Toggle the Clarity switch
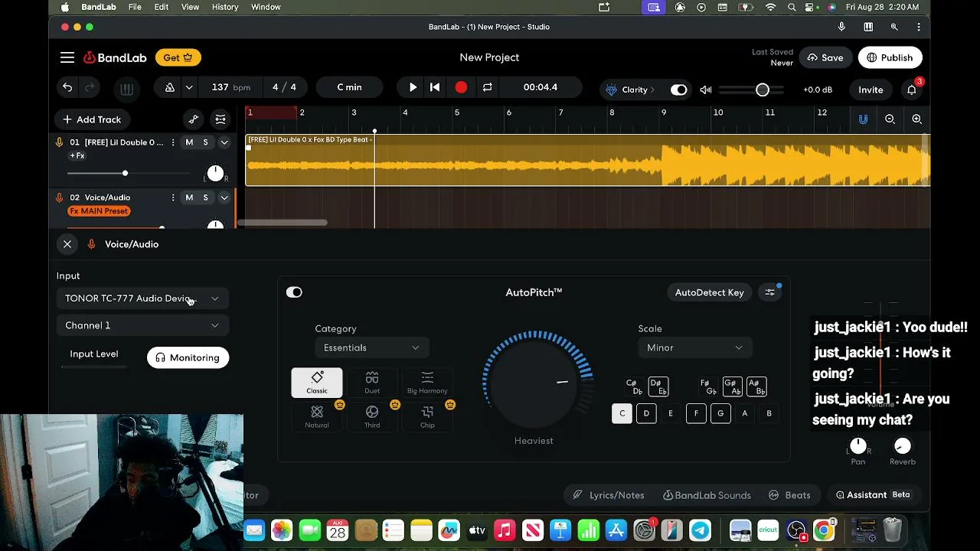The image size is (980, 551). [x=679, y=90]
